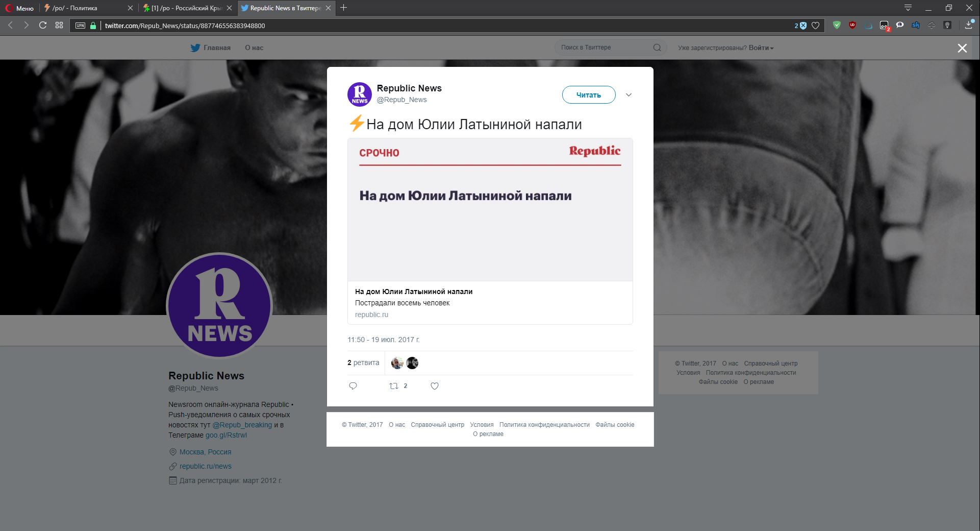Open the green Adguard shield extension
The width and height of the screenshot is (980, 531).
coord(837,25)
